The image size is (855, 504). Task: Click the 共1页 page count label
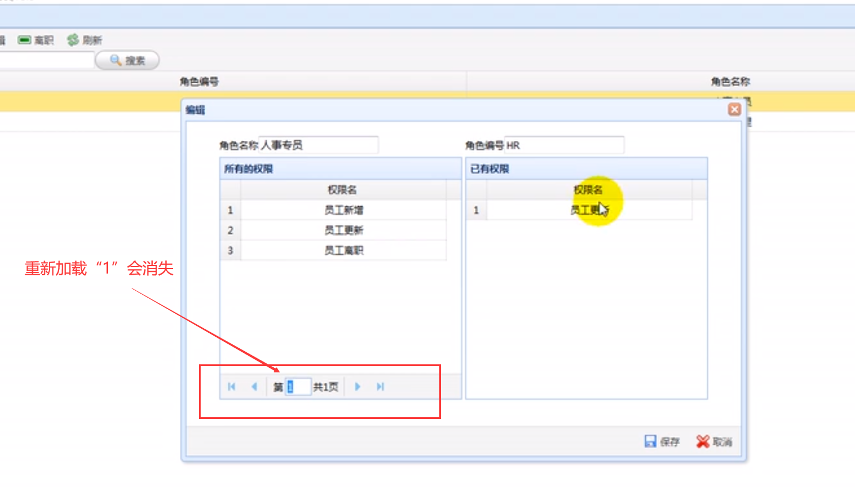325,387
